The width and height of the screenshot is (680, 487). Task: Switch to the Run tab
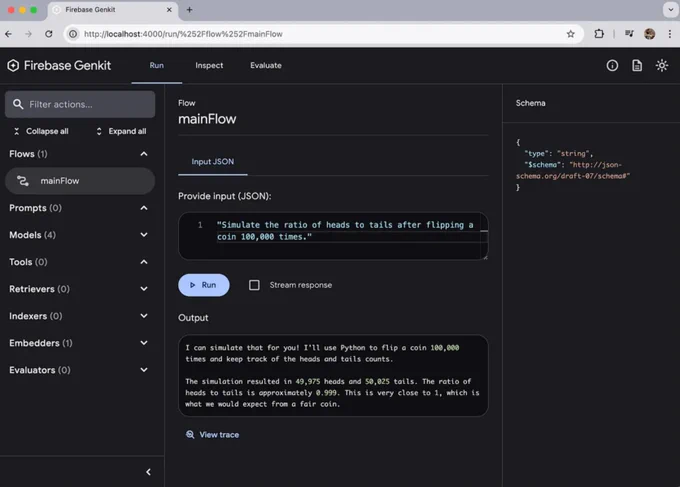(157, 65)
